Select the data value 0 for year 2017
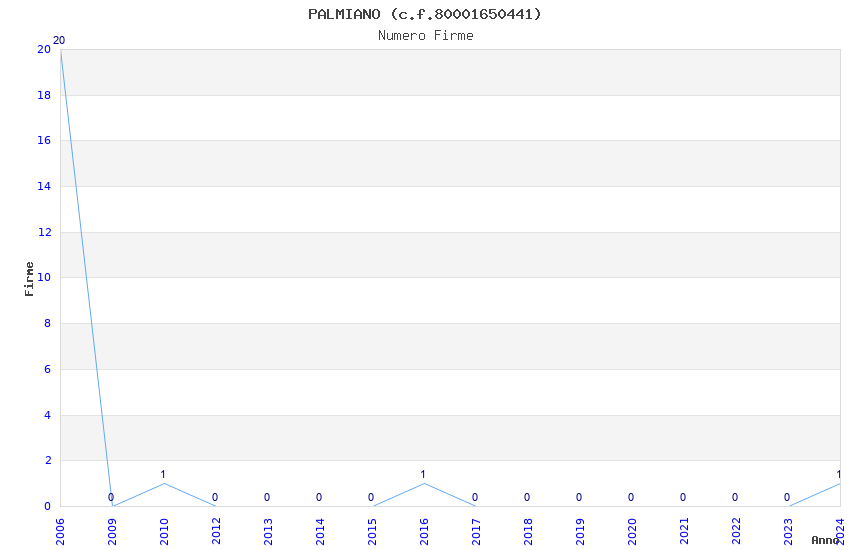850x550 pixels. (475, 497)
